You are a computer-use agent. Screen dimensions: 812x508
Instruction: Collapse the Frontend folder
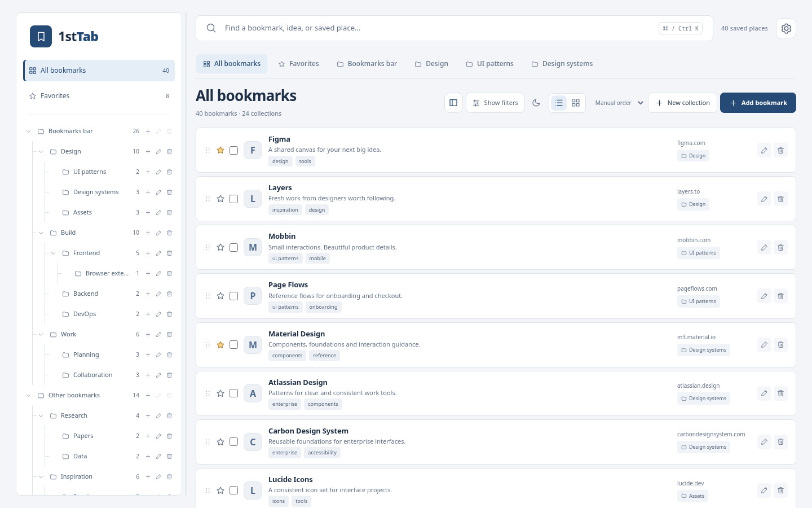click(53, 253)
